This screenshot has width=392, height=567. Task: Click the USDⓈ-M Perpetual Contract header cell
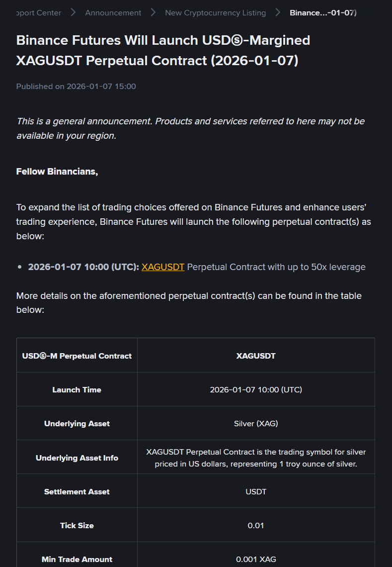pos(77,356)
